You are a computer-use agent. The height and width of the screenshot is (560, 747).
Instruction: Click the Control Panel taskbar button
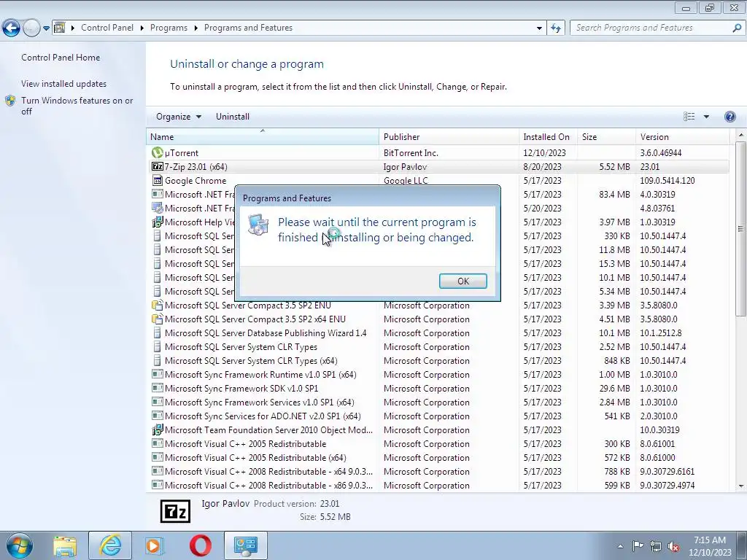[245, 545]
